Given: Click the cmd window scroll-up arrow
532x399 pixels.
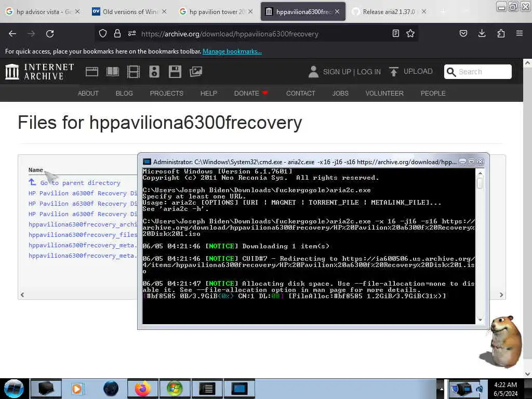Looking at the screenshot, I should [480, 173].
